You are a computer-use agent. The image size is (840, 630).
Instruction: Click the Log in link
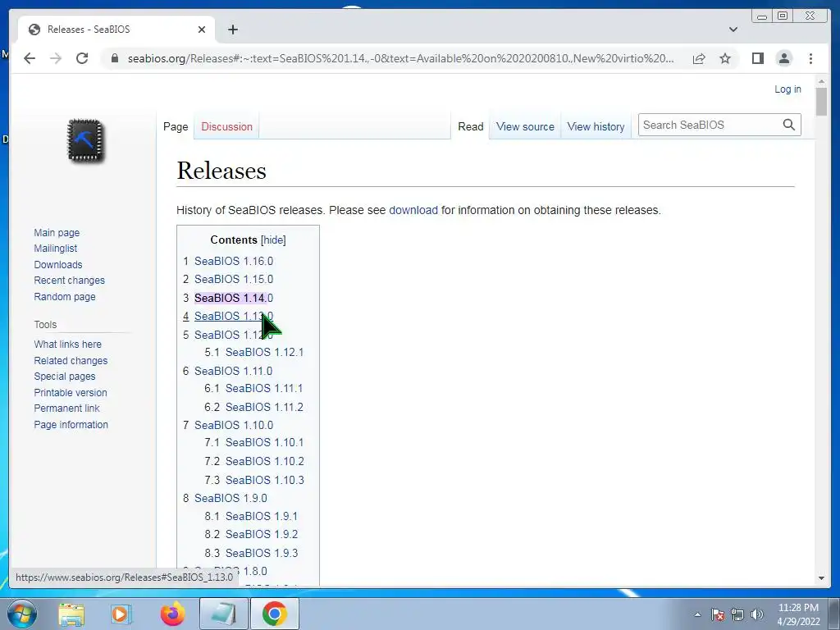[787, 89]
